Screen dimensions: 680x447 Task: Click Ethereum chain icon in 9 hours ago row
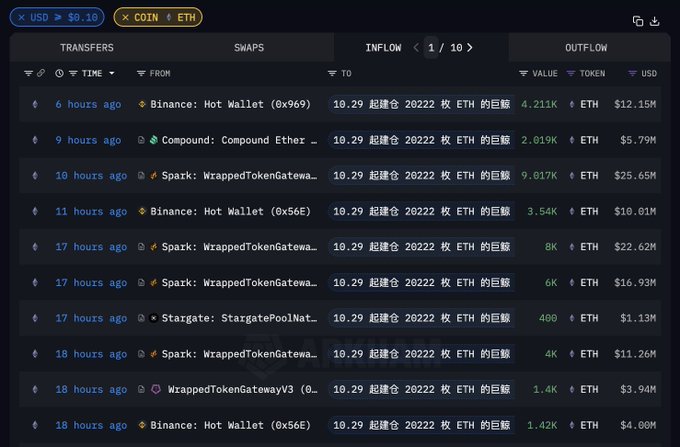pos(35,140)
